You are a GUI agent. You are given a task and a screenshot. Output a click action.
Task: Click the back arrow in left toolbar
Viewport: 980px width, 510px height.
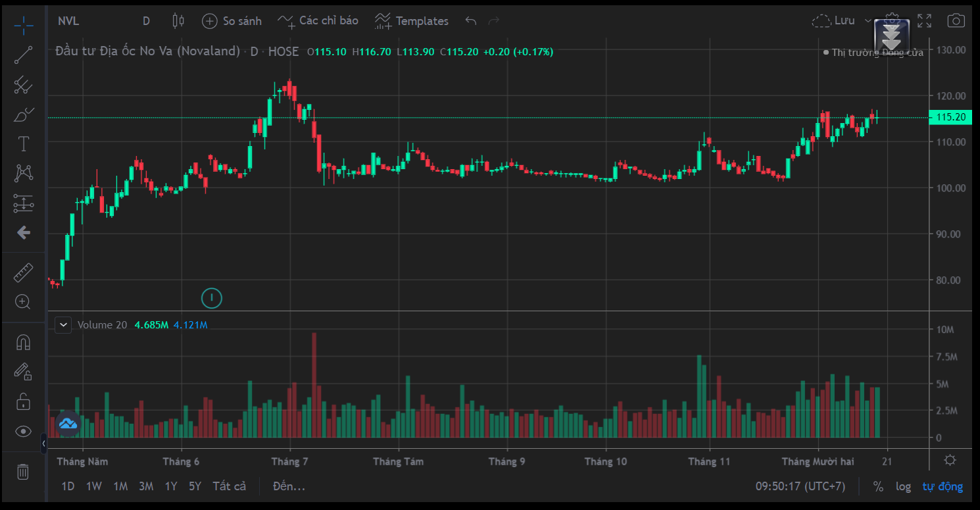[24, 232]
